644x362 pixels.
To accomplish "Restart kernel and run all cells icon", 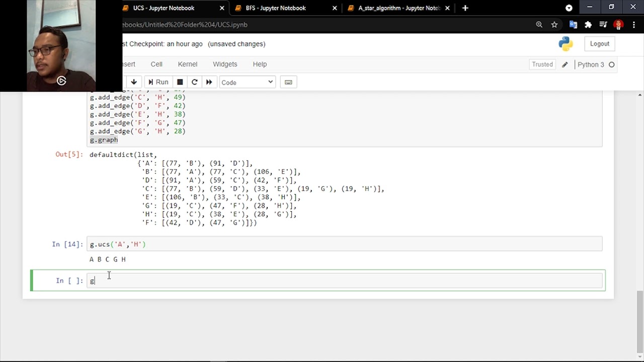I will (x=209, y=82).
